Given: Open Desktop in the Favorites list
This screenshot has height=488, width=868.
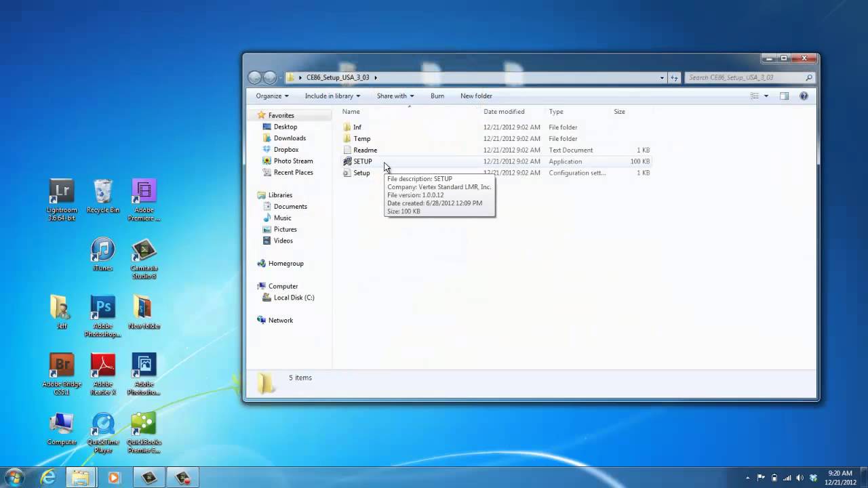Looking at the screenshot, I should pyautogui.click(x=285, y=127).
